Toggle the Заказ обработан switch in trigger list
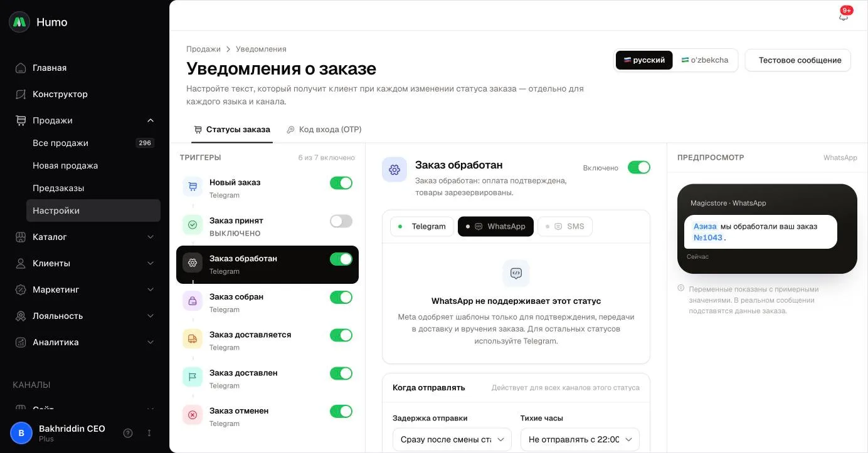The width and height of the screenshot is (868, 453). (341, 259)
